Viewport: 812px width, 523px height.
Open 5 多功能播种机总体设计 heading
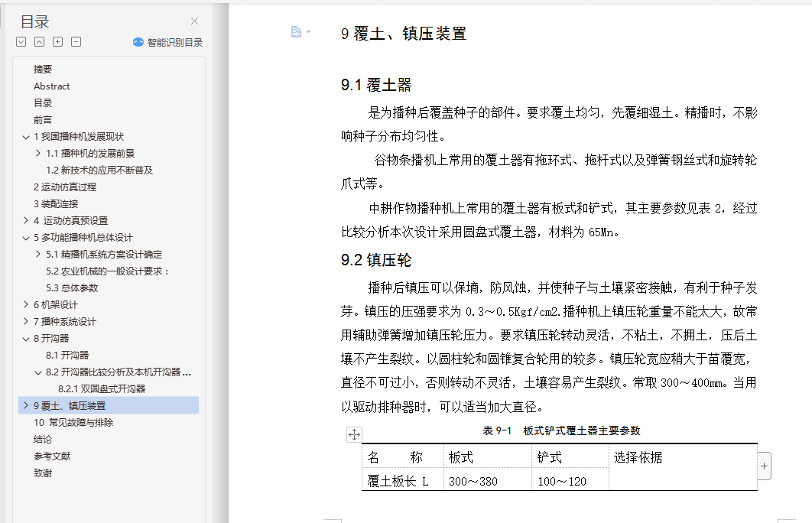point(83,238)
